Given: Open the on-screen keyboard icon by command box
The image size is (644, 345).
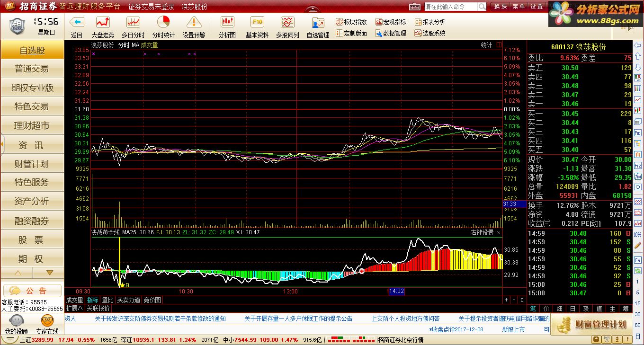Looking at the screenshot, I should coord(415,7).
